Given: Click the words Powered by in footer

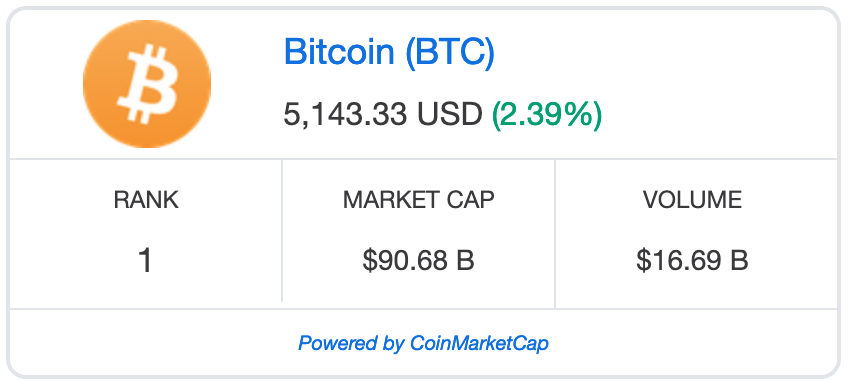Looking at the screenshot, I should tap(351, 343).
